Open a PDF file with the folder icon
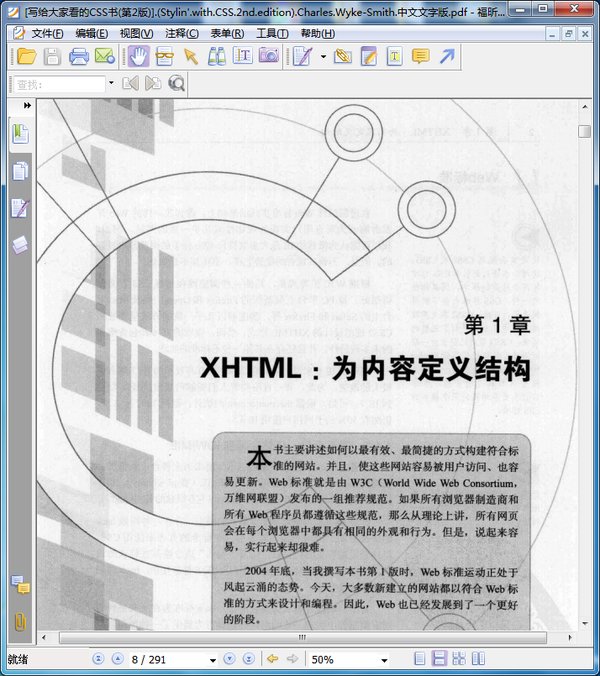 tap(26, 56)
